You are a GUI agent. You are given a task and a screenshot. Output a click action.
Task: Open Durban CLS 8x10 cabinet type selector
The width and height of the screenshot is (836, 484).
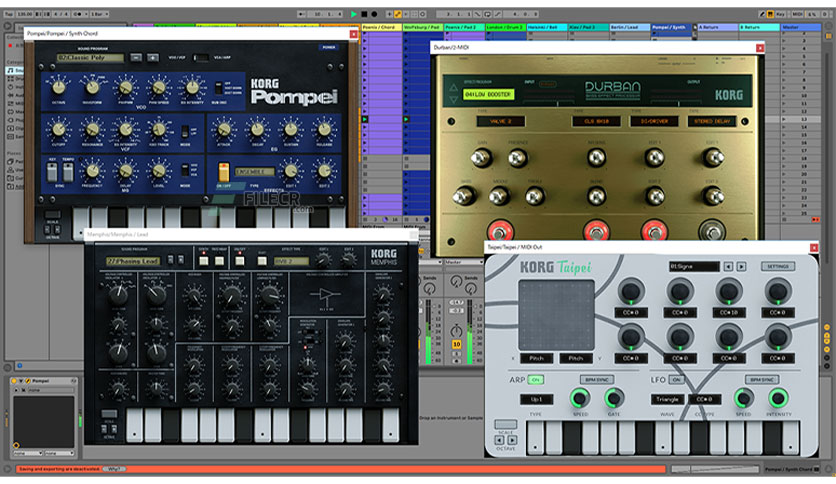596,121
